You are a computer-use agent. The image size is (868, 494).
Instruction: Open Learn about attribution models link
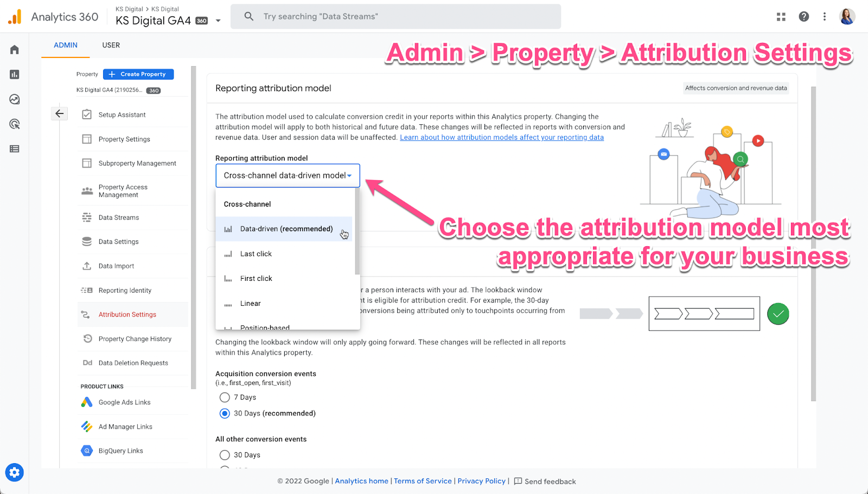tap(502, 138)
